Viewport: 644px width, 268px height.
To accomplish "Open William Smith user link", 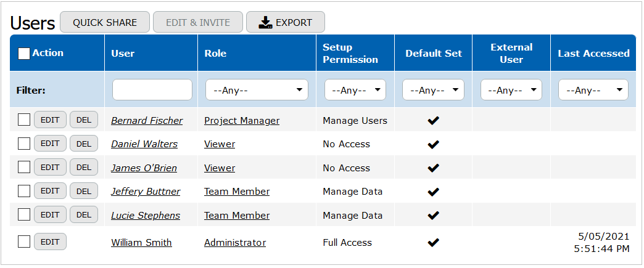I will point(142,243).
